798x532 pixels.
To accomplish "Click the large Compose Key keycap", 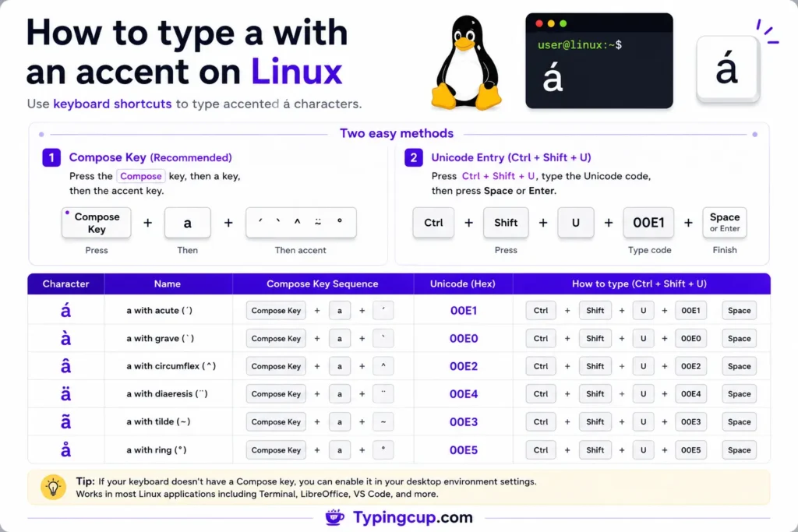I will coord(96,223).
